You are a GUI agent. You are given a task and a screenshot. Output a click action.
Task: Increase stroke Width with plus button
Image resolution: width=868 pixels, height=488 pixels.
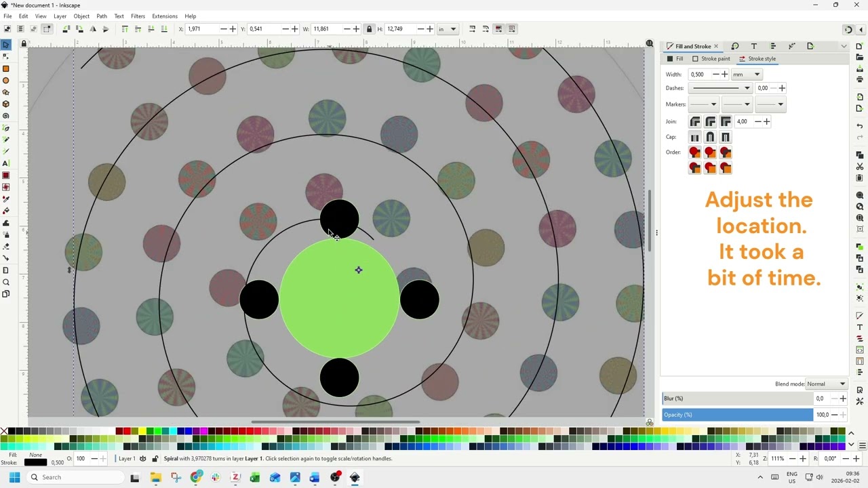(724, 75)
